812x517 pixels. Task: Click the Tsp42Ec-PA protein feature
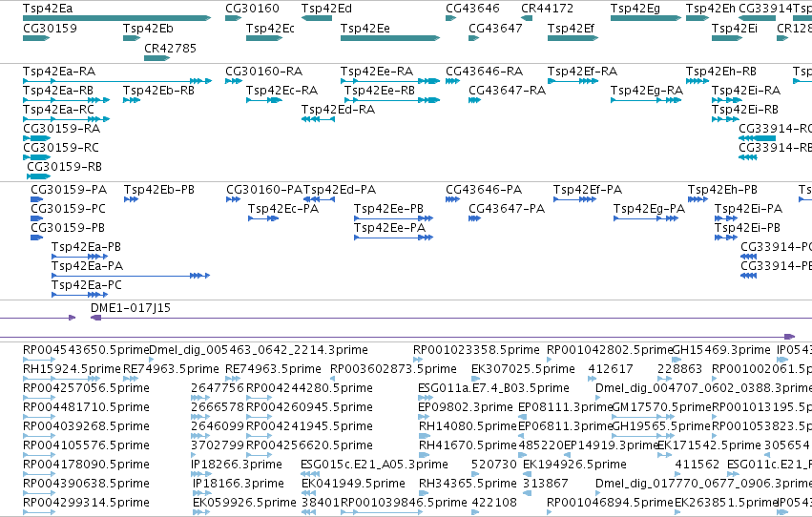[x=263, y=218]
